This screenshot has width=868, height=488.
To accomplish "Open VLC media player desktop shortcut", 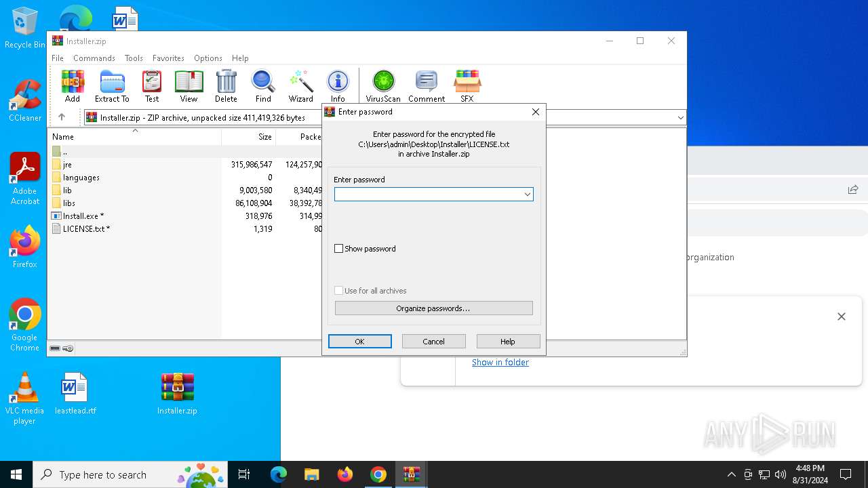I will 25,398.
